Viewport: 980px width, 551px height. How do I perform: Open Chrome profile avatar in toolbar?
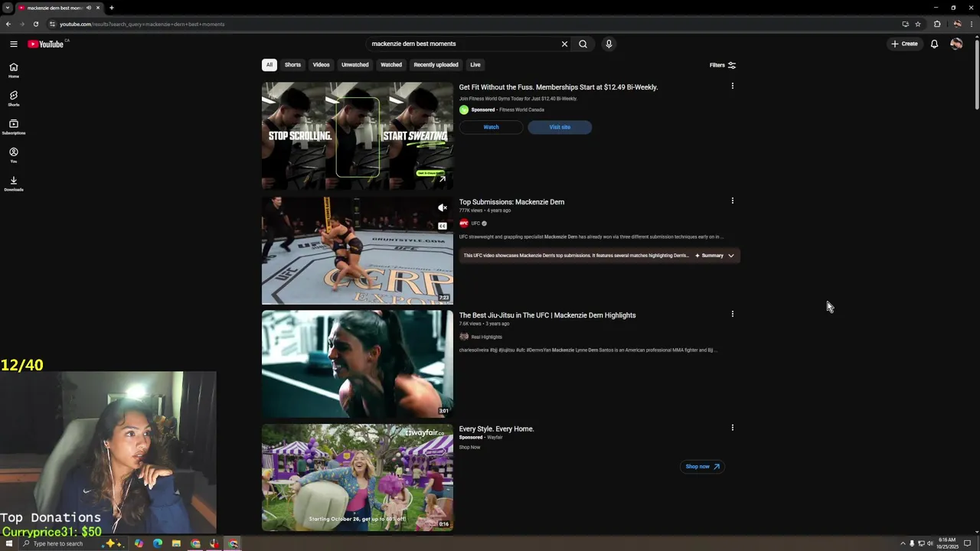957,24
